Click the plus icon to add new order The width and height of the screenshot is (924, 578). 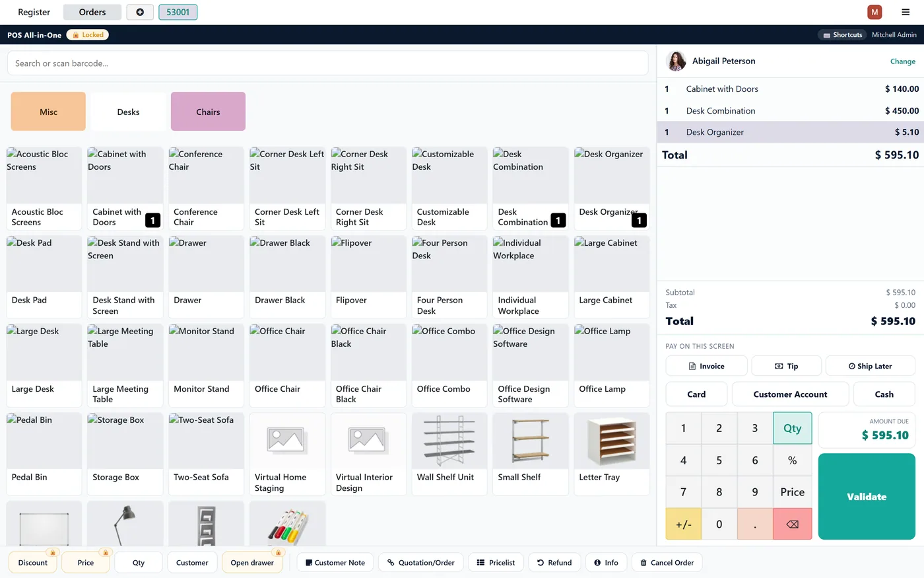pyautogui.click(x=140, y=12)
